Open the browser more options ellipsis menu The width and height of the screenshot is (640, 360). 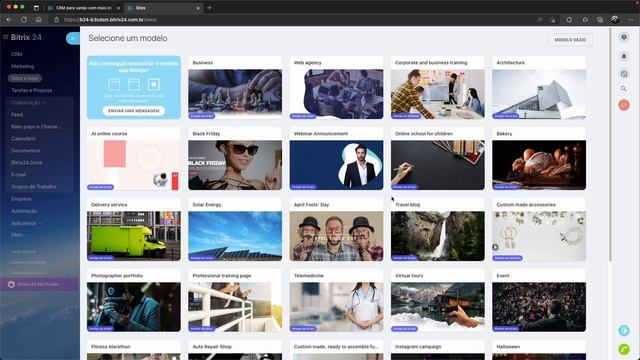632,20
